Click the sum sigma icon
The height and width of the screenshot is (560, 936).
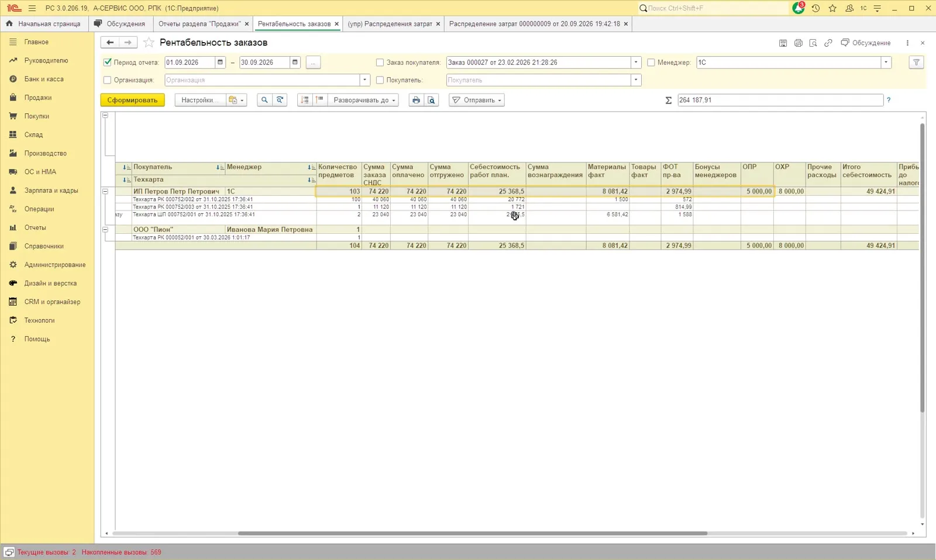[669, 101]
